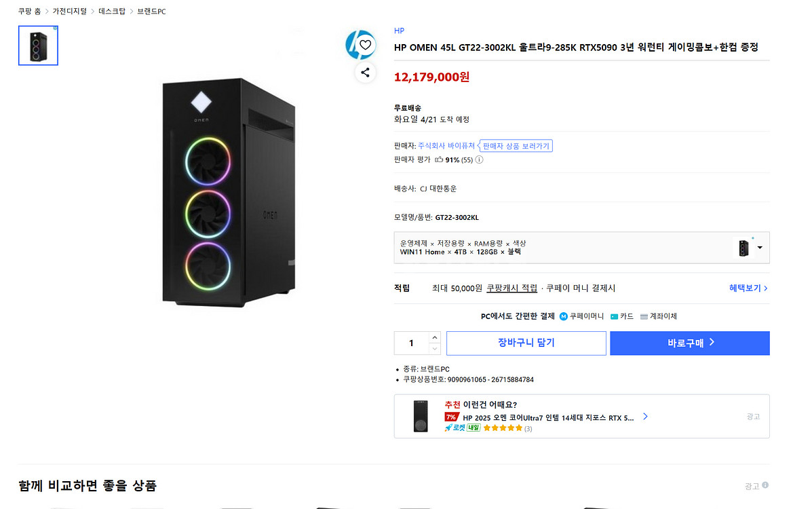The width and height of the screenshot is (812, 509).
Task: Decrease quantity with the down arrow
Action: coord(435,349)
